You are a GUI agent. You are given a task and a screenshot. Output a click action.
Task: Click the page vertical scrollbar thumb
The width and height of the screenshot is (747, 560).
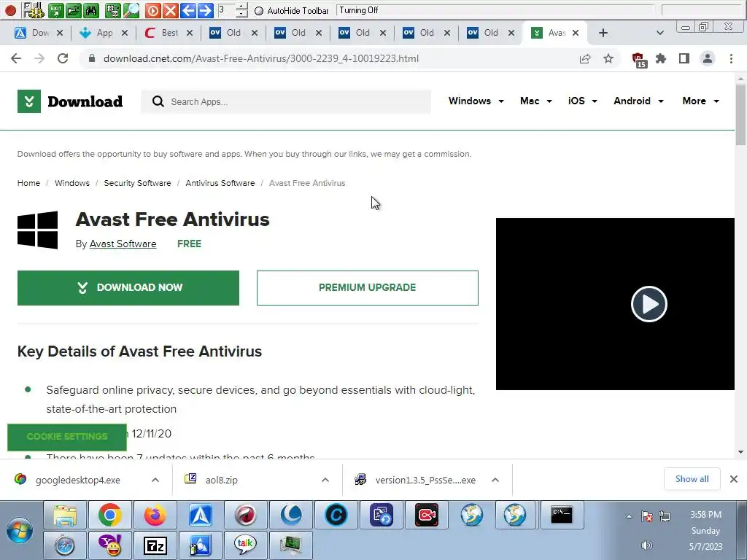click(740, 114)
